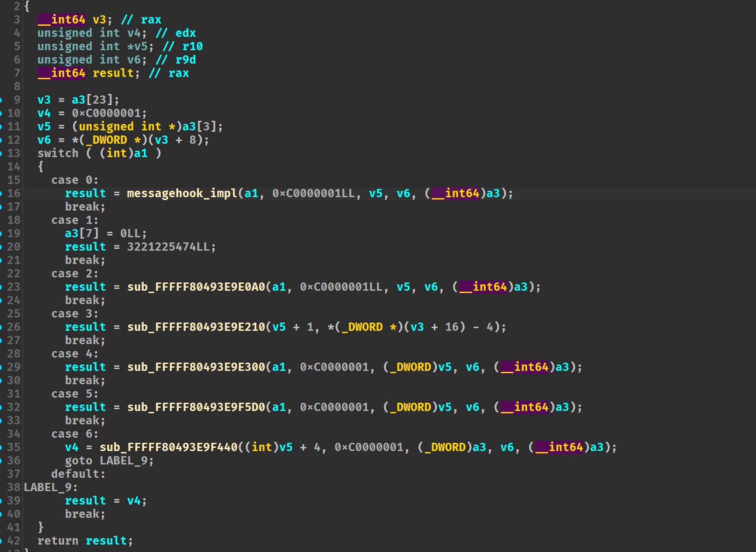Click *v5 in its pointer declaration
This screenshot has height=552, width=756.
click(x=137, y=46)
